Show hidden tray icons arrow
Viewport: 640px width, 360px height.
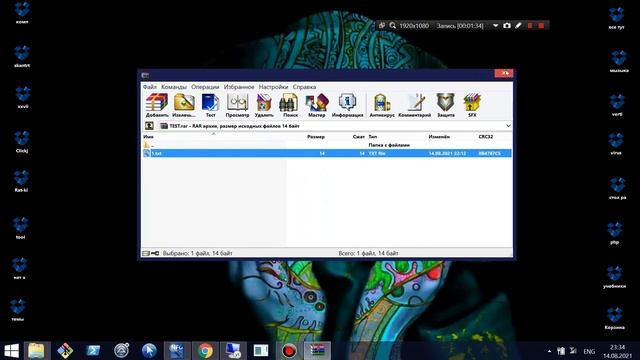coord(549,351)
